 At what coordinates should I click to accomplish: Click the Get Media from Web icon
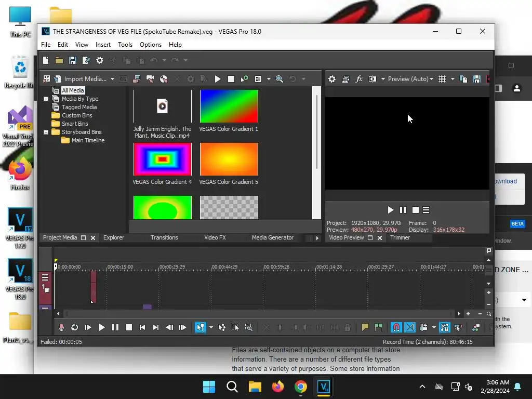(x=164, y=79)
